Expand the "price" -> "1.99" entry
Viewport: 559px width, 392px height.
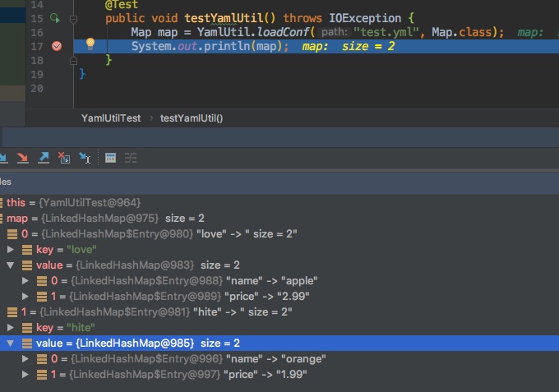click(25, 374)
